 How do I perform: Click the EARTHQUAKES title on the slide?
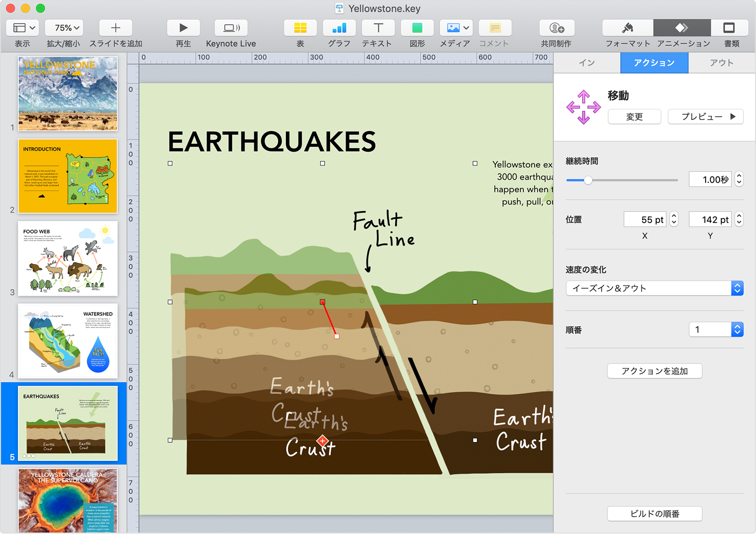272,141
